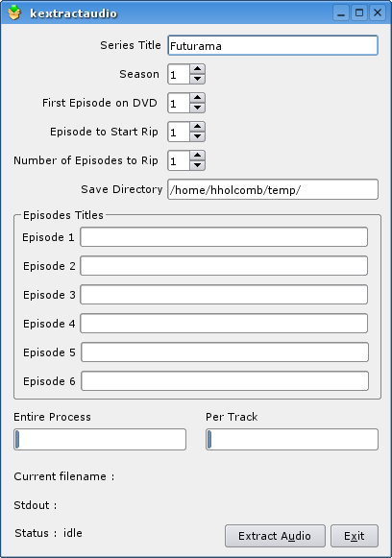The width and height of the screenshot is (392, 558).
Task: Minimize the kextractaudio window
Action: [341, 13]
